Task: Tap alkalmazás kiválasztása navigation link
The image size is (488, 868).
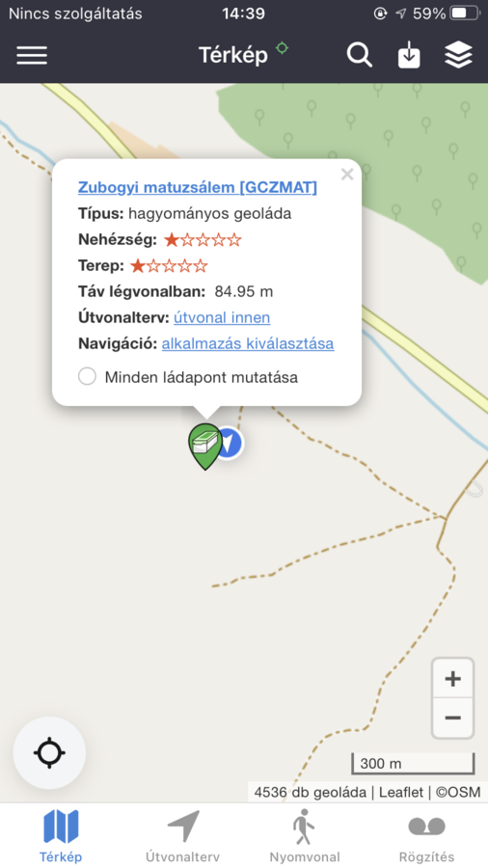Action: 248,343
